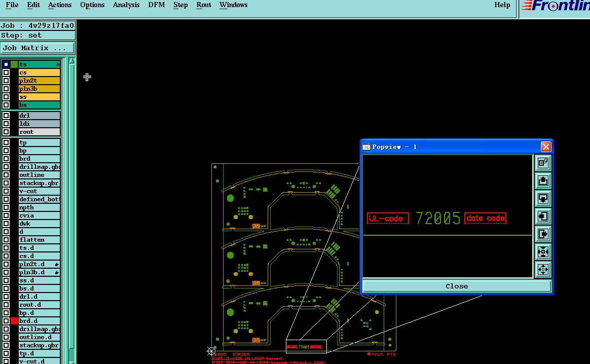Toggle the brd.d layer checkbox
This screenshot has width=590, height=364.
click(x=6, y=321)
